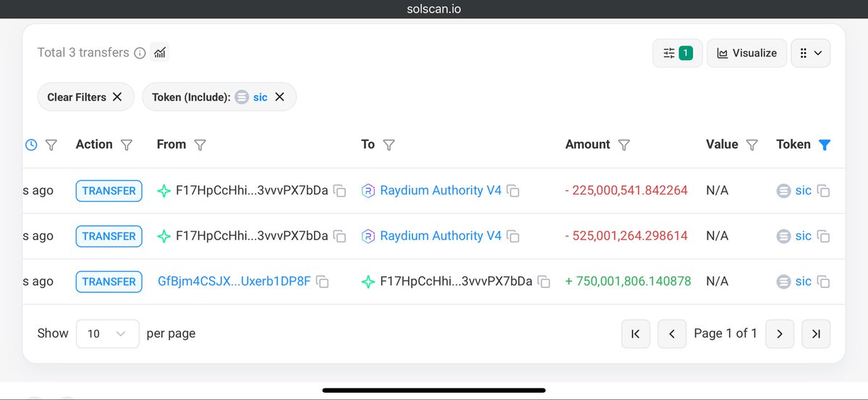Open the Value column filter
Image resolution: width=868 pixels, height=400 pixels.
[752, 145]
